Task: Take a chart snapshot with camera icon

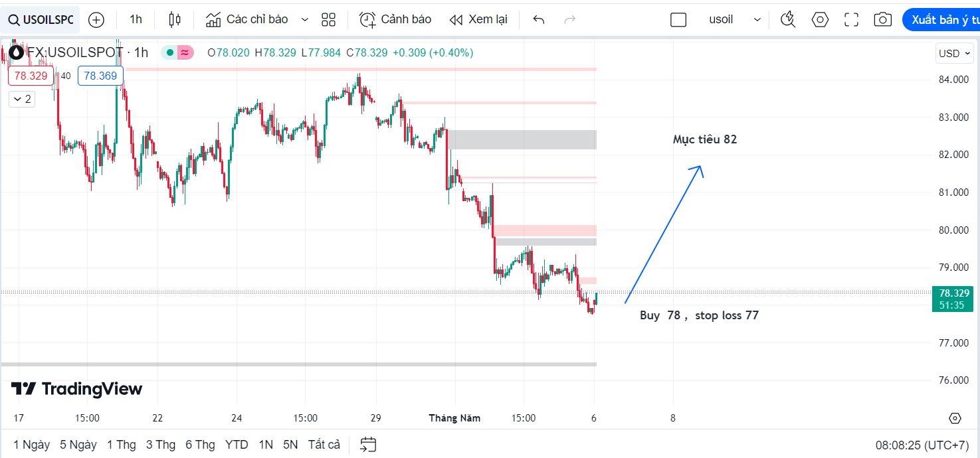Action: (882, 20)
